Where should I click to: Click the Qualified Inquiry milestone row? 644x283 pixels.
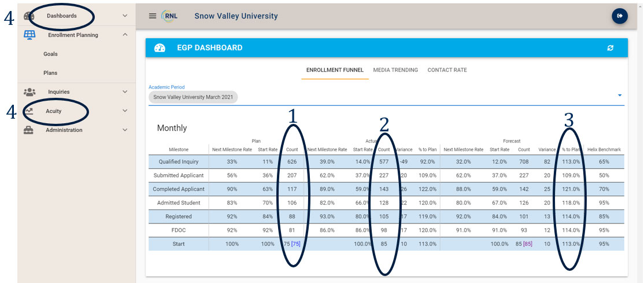click(x=386, y=161)
